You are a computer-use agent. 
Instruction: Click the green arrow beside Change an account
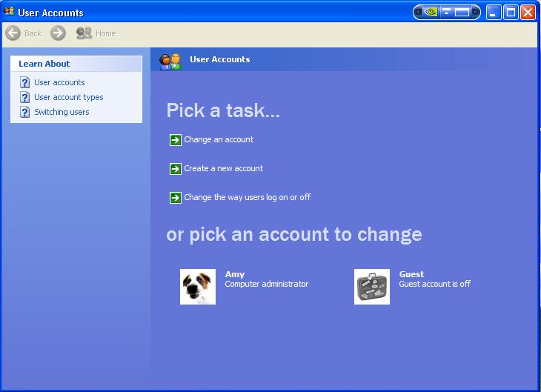176,140
